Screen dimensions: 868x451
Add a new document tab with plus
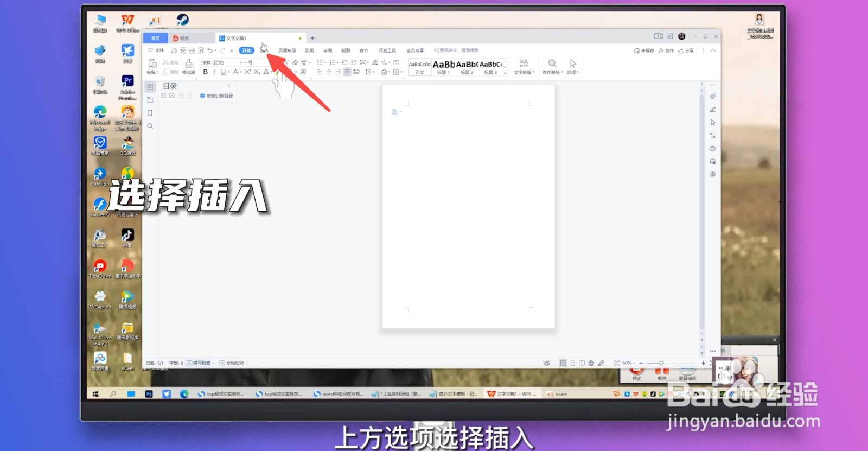pos(312,38)
